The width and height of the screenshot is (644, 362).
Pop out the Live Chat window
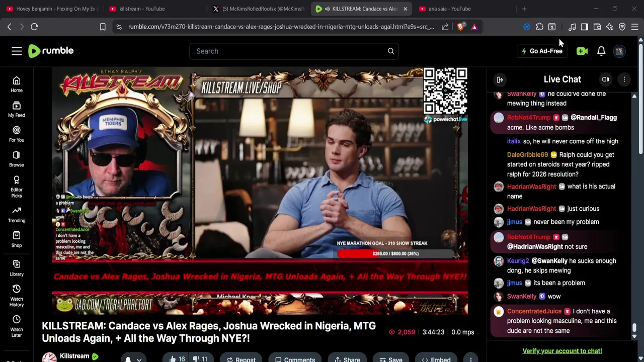click(x=606, y=79)
